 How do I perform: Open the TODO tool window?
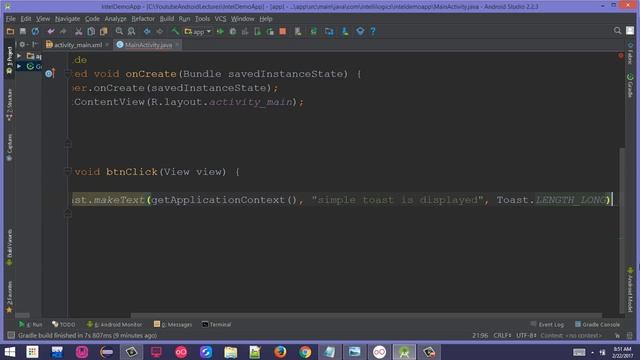point(64,324)
